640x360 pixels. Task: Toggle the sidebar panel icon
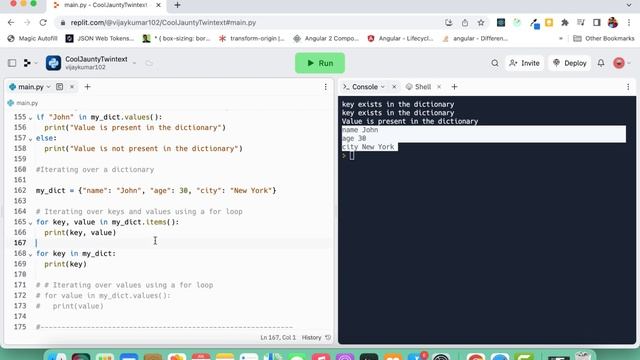12,63
